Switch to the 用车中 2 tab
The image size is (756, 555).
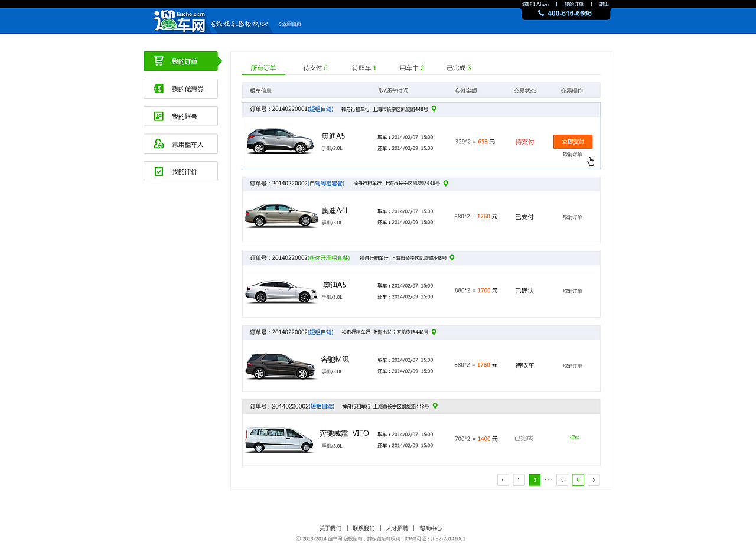point(412,68)
